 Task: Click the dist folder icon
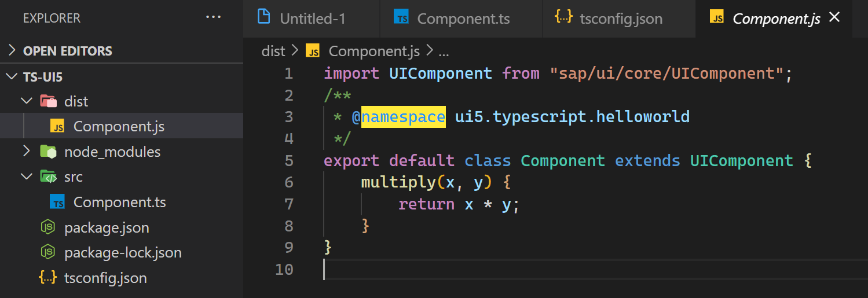pos(48,102)
